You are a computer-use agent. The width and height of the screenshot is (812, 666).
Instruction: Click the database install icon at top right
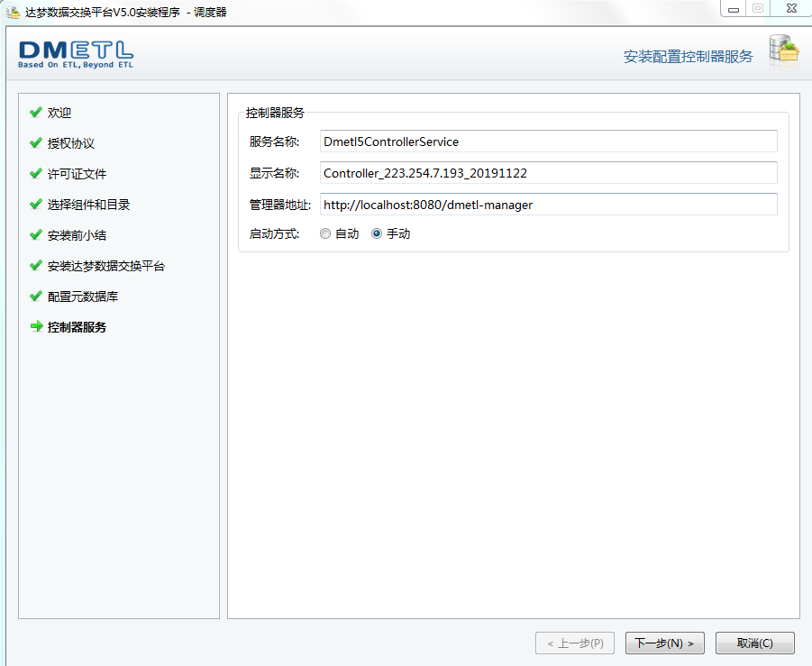coord(784,50)
